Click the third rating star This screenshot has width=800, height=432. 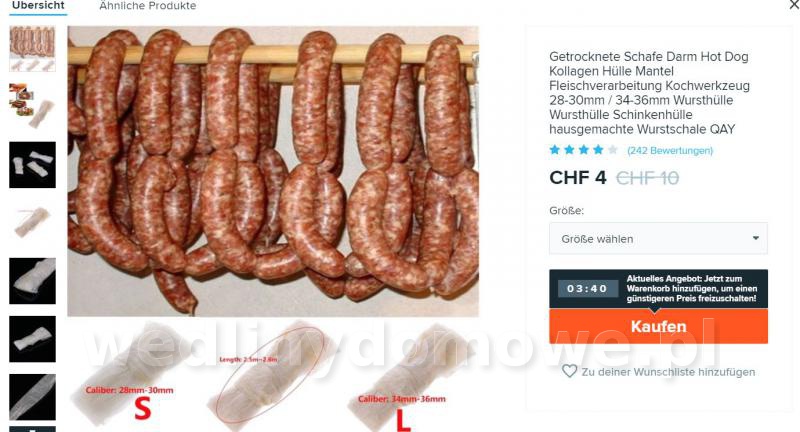click(584, 150)
